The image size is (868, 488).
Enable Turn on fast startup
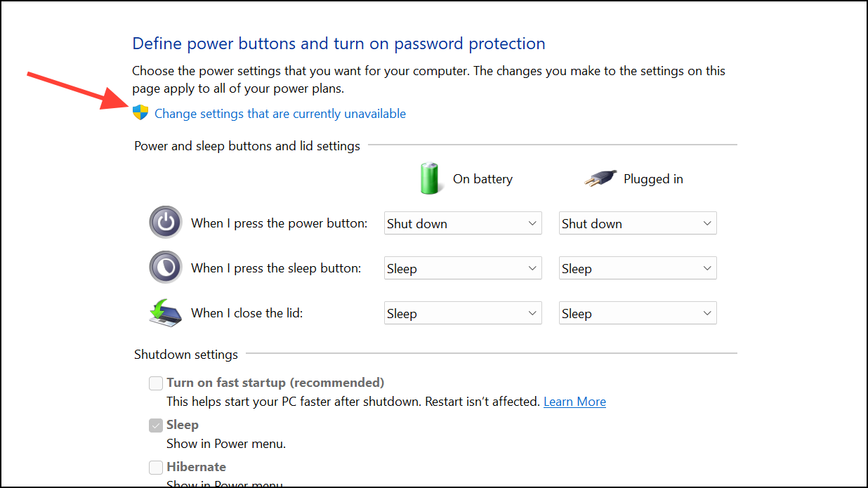pyautogui.click(x=155, y=383)
